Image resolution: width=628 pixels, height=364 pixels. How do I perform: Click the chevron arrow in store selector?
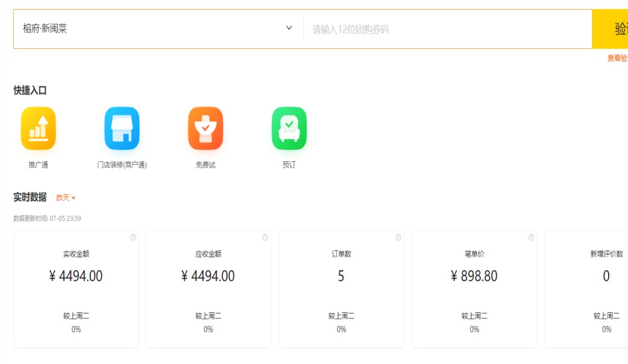tap(289, 28)
